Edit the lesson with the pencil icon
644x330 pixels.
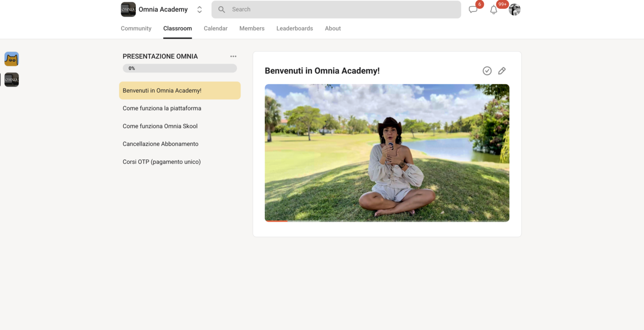coord(502,71)
